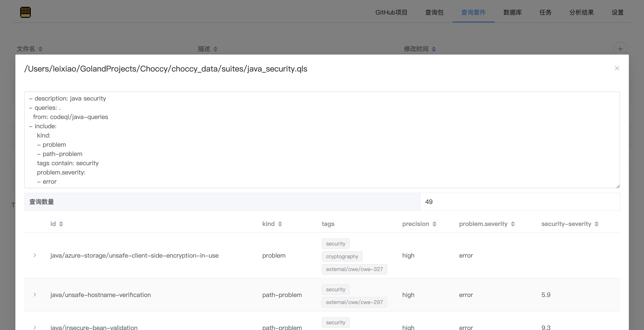Click the plus add-suite button
Viewport: 644px width, 330px height.
tap(620, 49)
